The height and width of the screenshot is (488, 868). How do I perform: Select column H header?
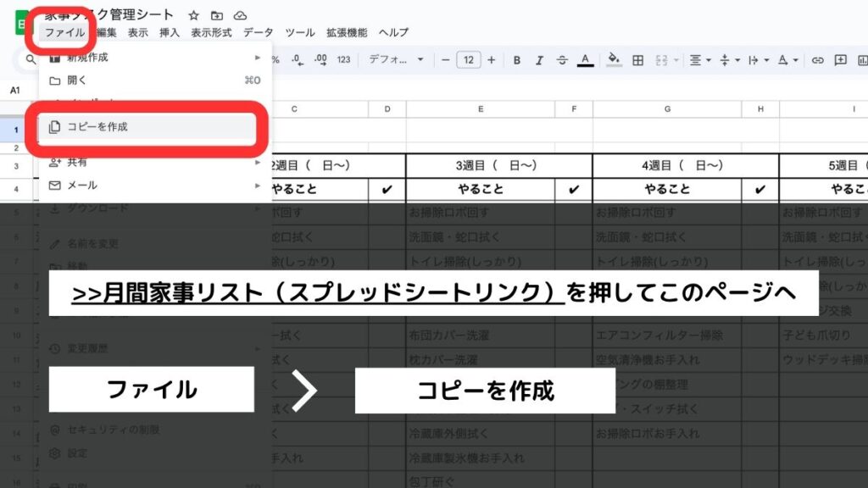click(x=760, y=109)
